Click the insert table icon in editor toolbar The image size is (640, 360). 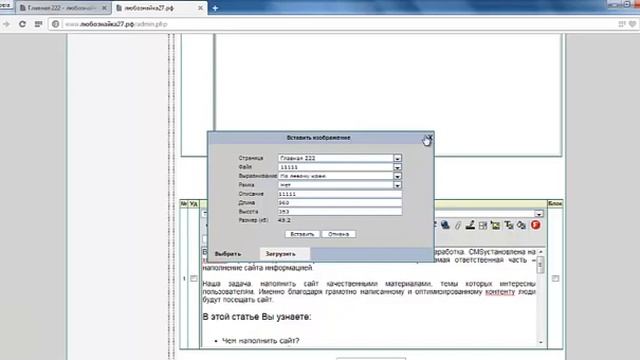point(483,225)
